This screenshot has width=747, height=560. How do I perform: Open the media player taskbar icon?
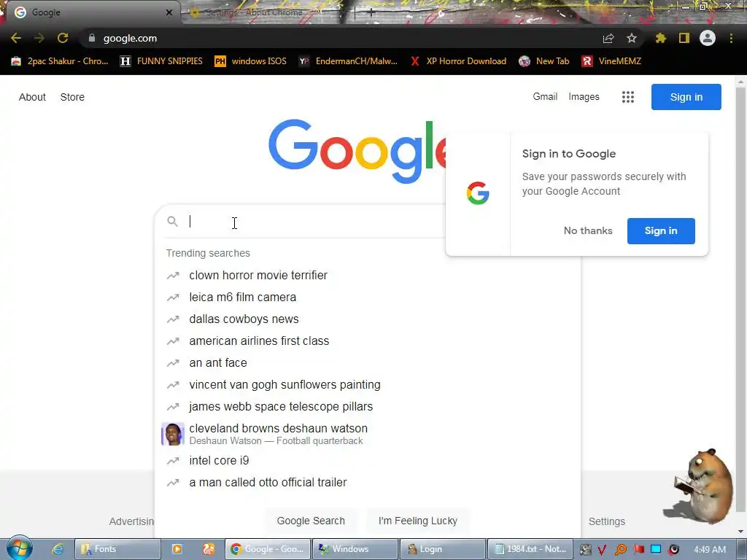tap(177, 549)
